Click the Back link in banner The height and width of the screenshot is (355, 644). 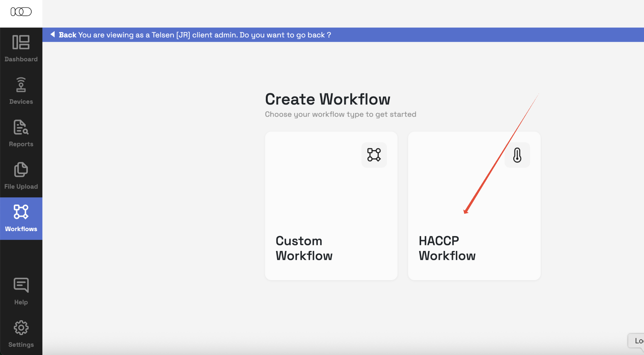68,35
